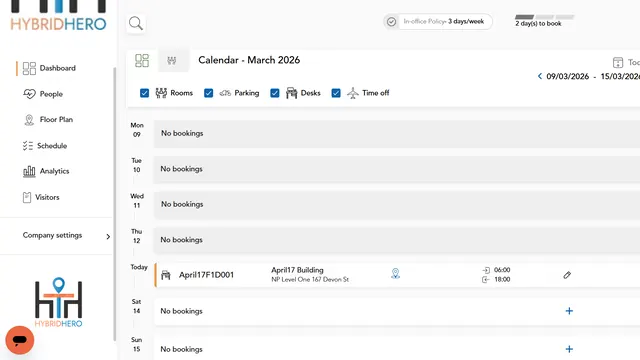Viewport: 640px width, 360px height.
Task: Uncheck the Rooms filter checkbox
Action: pyautogui.click(x=144, y=93)
